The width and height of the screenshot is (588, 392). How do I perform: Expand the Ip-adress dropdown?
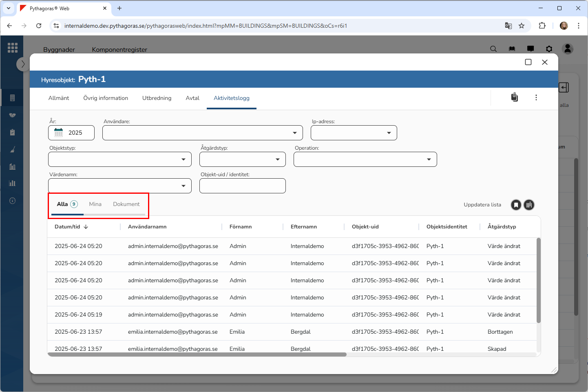(x=354, y=133)
